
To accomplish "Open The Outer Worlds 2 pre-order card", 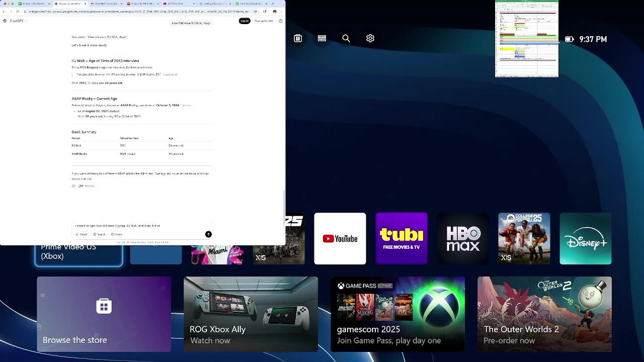I will click(x=544, y=314).
